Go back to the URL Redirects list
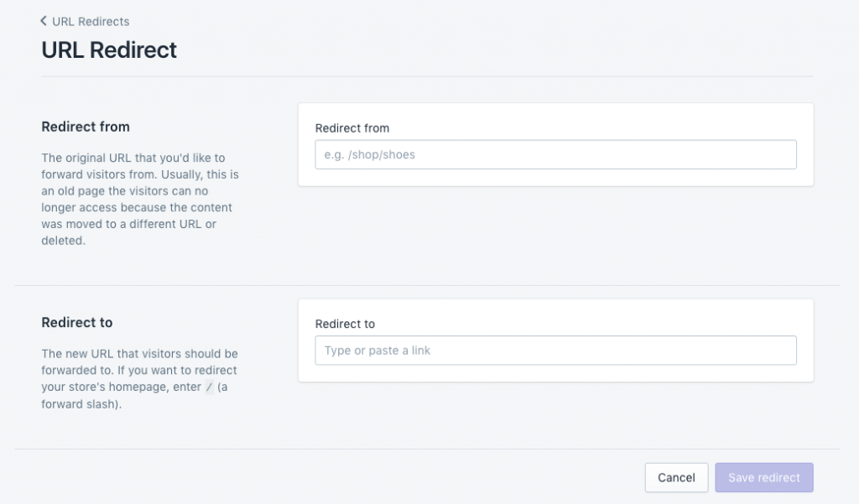This screenshot has height=504, width=859. tap(90, 21)
